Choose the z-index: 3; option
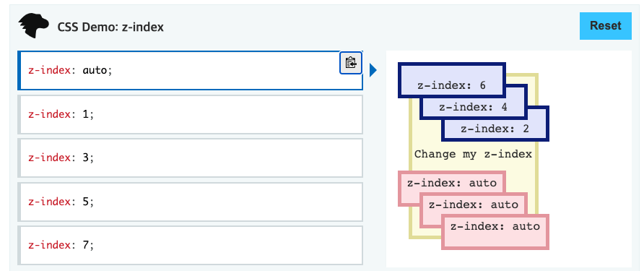Viewport: 644px width, 271px height. click(x=190, y=158)
